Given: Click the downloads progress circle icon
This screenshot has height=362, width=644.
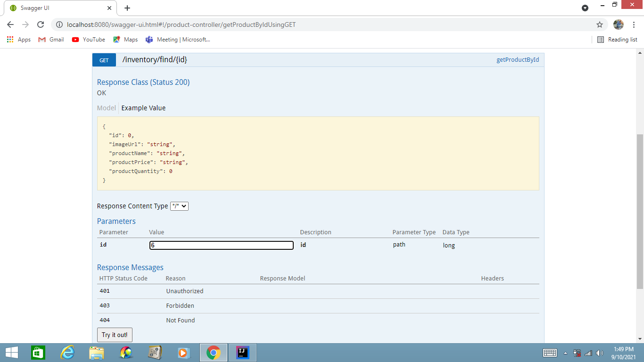Looking at the screenshot, I should [585, 8].
